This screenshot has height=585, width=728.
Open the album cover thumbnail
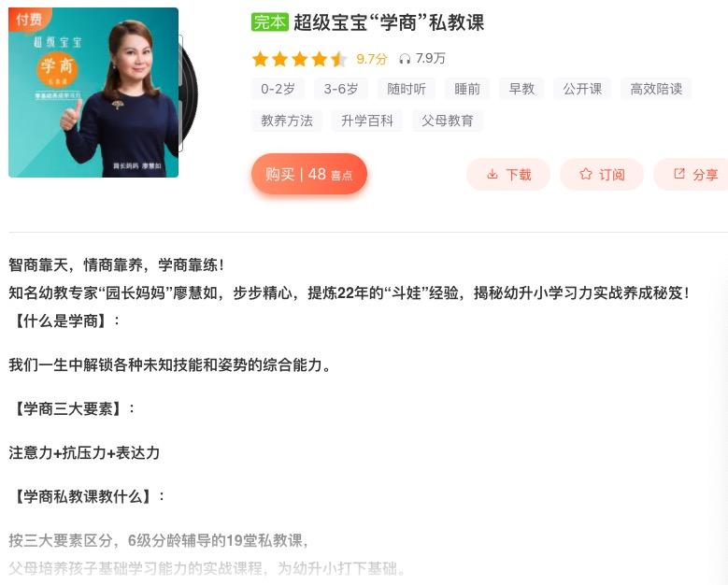[x=93, y=93]
